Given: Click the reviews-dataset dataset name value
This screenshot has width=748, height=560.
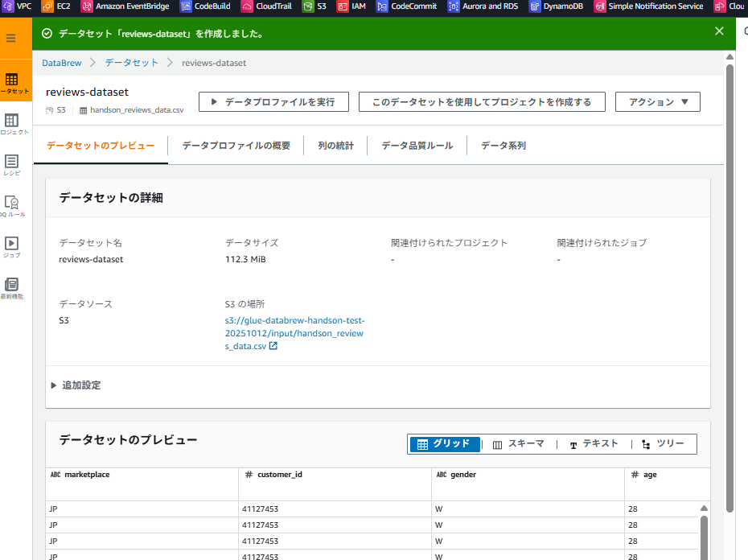Looking at the screenshot, I should (x=91, y=259).
